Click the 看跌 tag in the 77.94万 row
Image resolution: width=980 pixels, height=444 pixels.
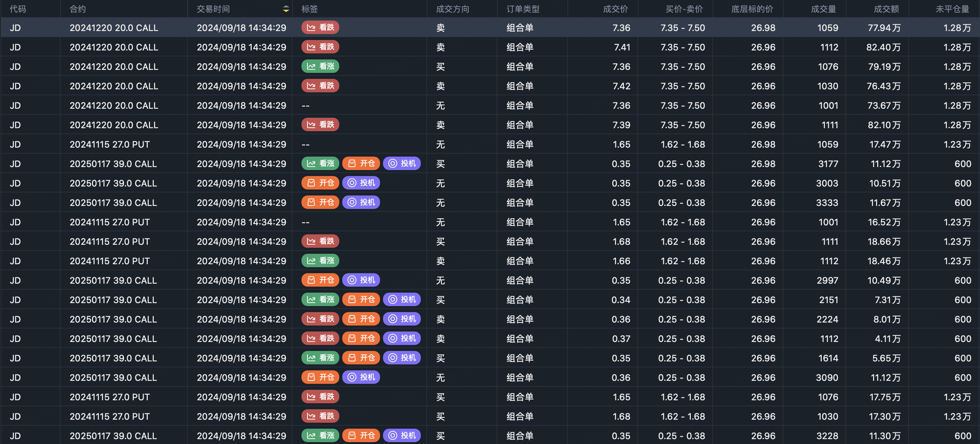pyautogui.click(x=320, y=27)
